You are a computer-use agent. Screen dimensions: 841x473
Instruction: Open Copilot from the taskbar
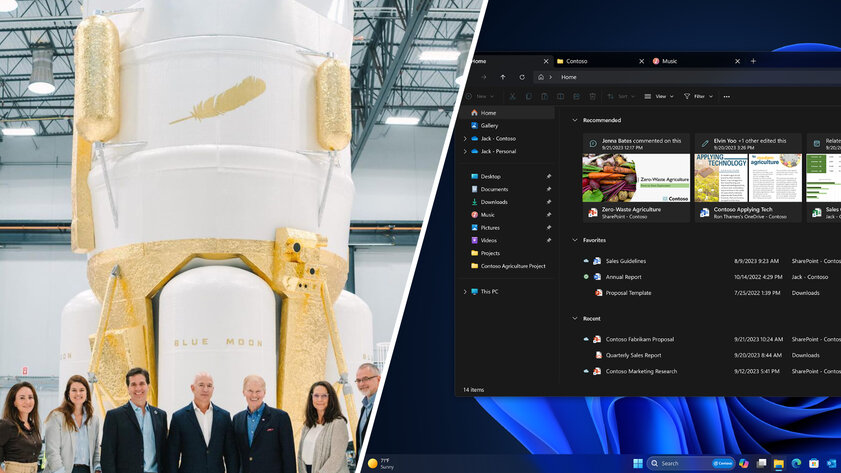pos(743,463)
